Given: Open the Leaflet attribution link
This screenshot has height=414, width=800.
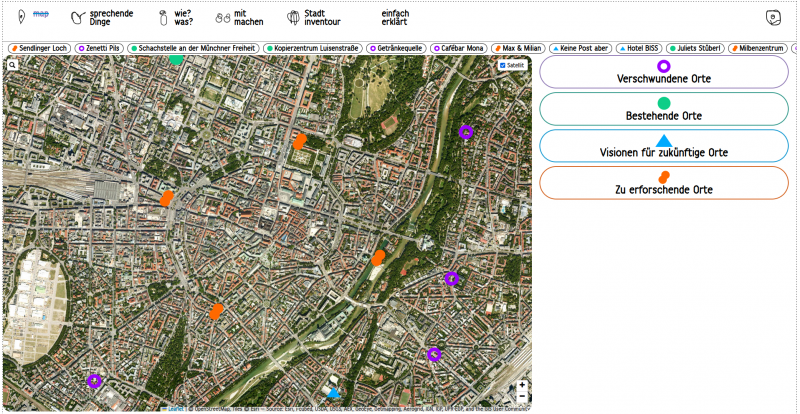Looking at the screenshot, I should [175, 408].
